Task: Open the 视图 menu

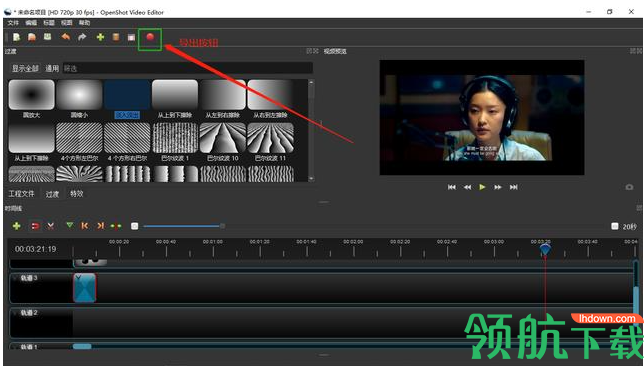Action: coord(67,23)
